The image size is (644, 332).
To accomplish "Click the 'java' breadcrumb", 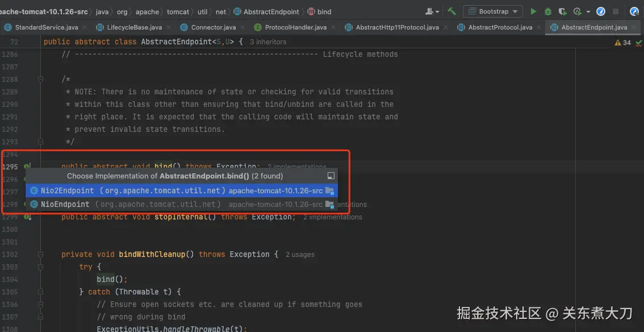I will (x=102, y=12).
